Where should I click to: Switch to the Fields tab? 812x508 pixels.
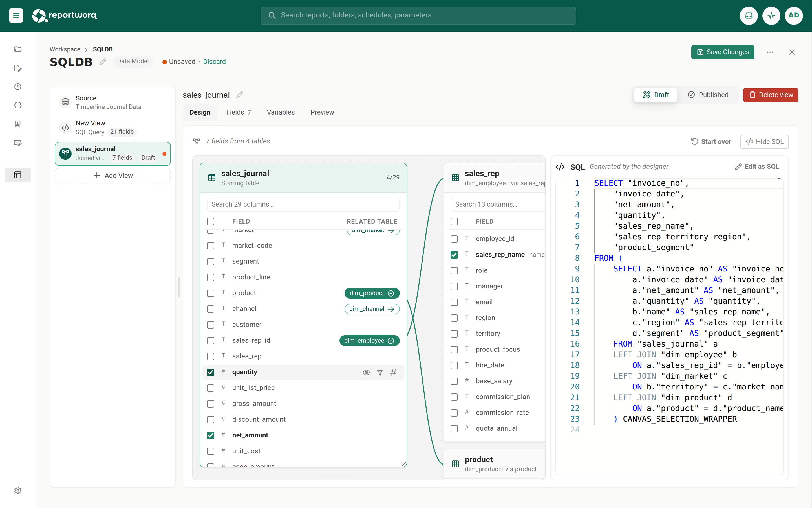(x=238, y=112)
